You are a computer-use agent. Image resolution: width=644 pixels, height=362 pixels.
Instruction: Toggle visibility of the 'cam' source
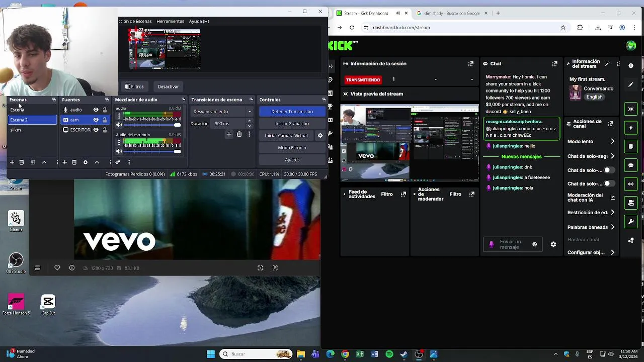coord(96,120)
